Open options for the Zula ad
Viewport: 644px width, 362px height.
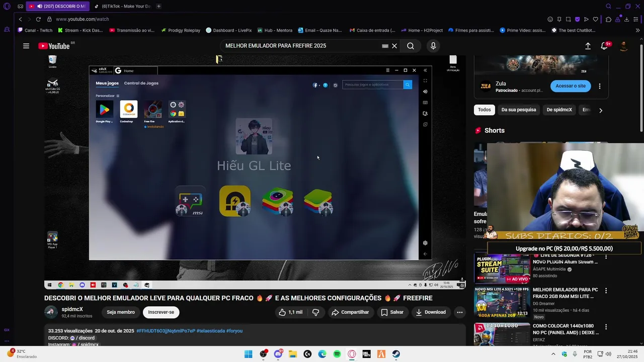[x=599, y=86]
